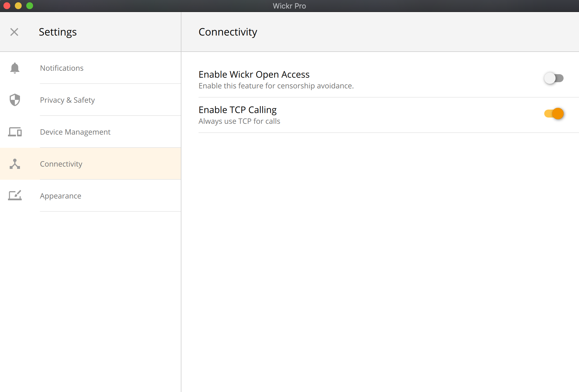Click the 'Enable Wickr Open Access' label
Image resolution: width=579 pixels, height=392 pixels.
coord(254,74)
